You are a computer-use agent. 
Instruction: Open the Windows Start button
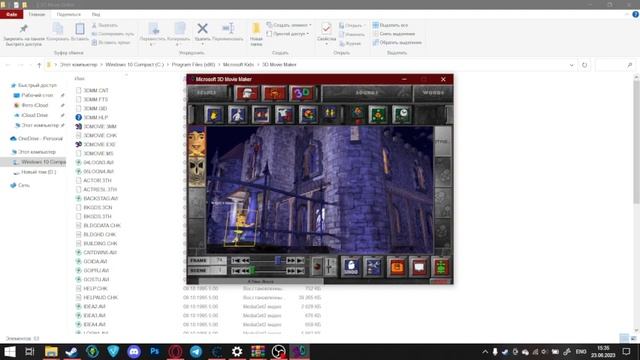pyautogui.click(x=9, y=351)
